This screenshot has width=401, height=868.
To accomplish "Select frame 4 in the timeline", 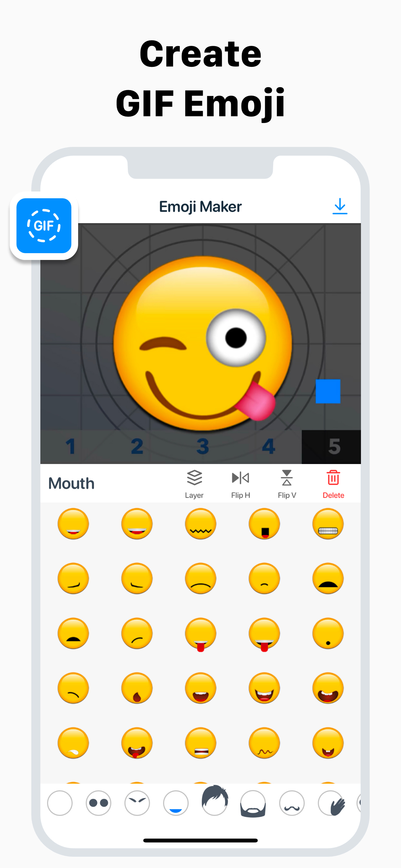I will coord(269,447).
